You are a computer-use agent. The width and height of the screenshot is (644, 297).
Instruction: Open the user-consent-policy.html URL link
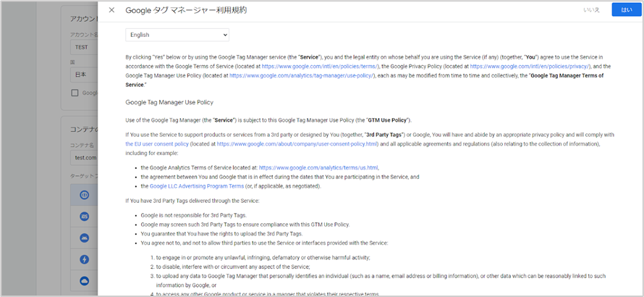tap(297, 144)
